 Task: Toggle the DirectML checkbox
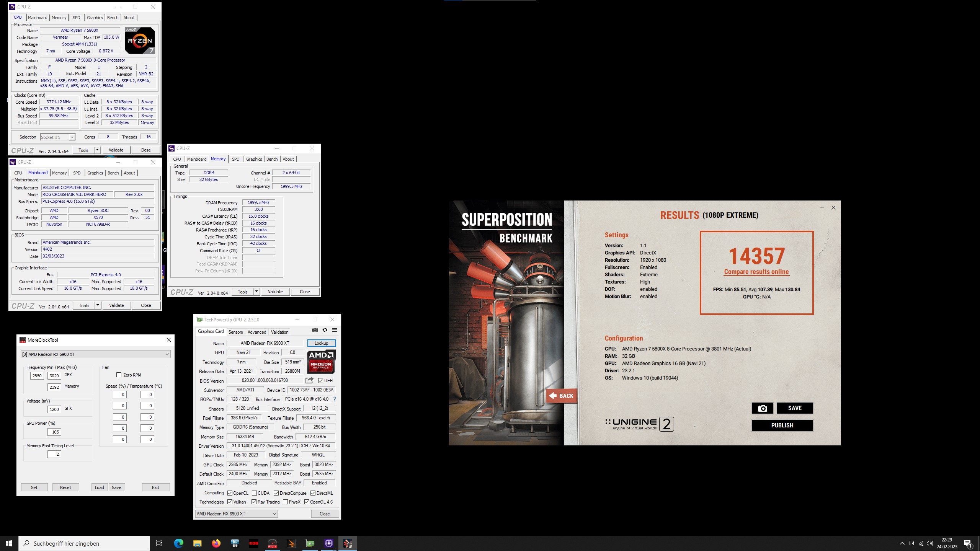pyautogui.click(x=313, y=493)
